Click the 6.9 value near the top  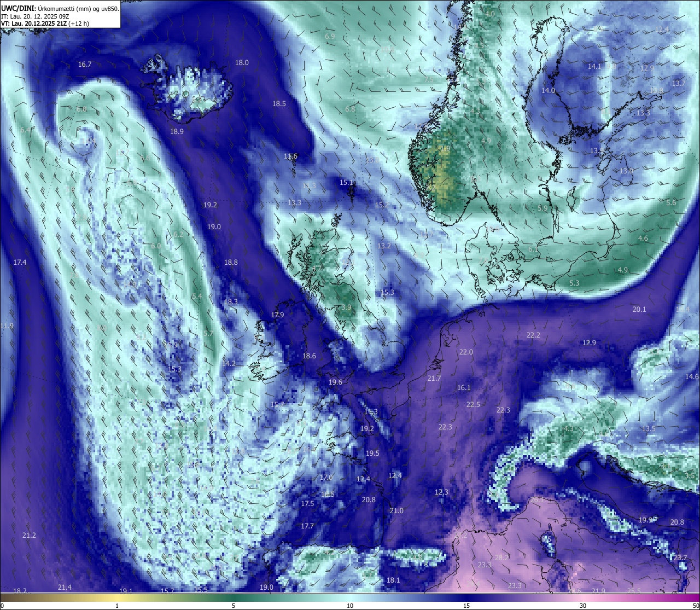coord(330,37)
